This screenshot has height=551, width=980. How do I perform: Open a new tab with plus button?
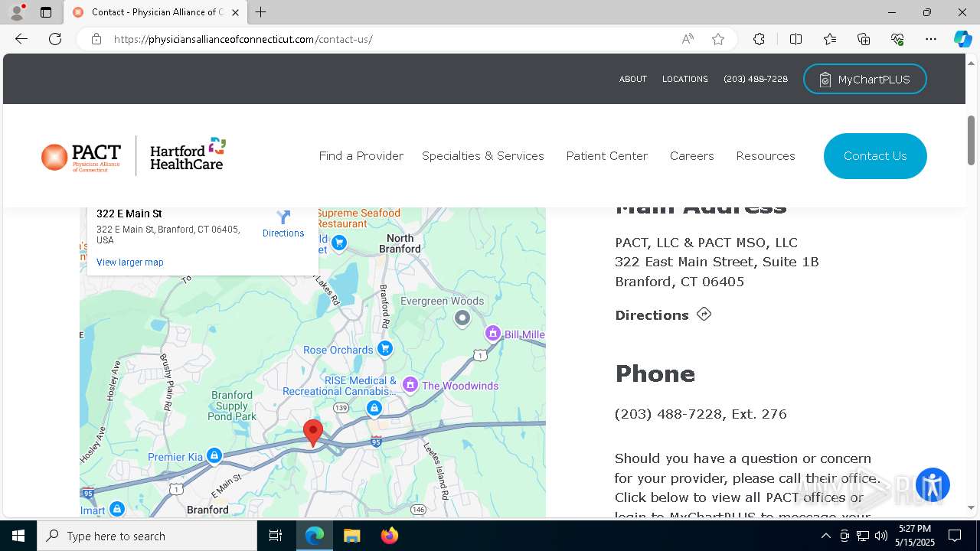(x=261, y=12)
